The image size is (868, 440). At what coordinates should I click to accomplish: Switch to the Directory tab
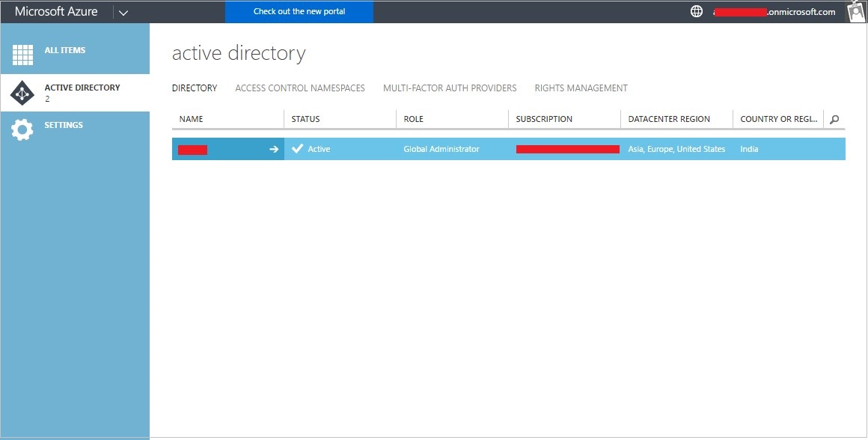[x=195, y=88]
